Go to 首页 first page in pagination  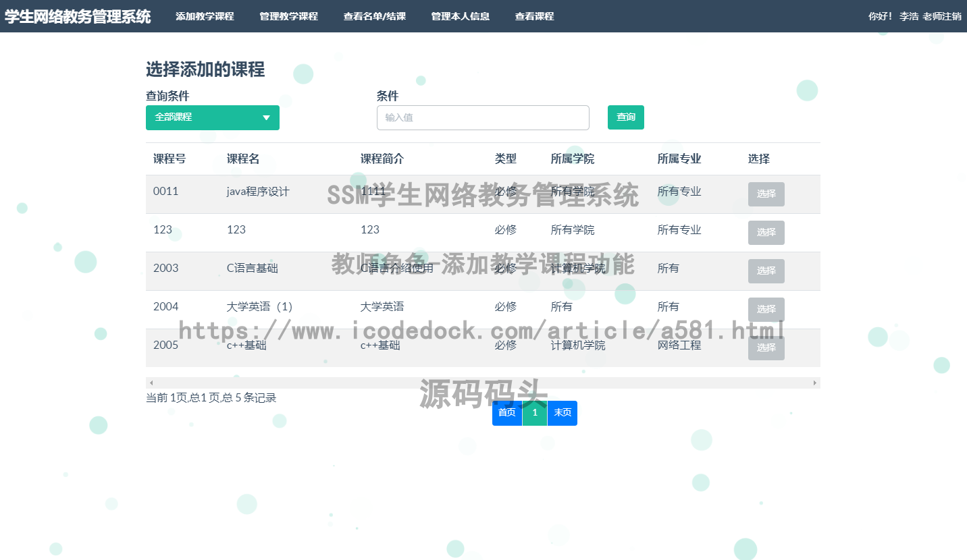point(506,413)
